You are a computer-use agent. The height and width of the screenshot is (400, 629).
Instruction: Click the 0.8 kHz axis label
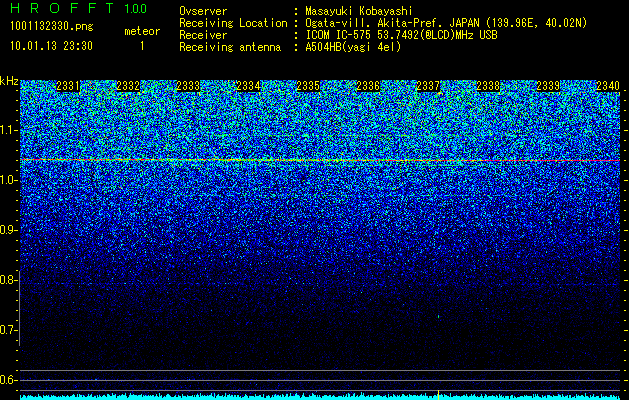(x=7, y=280)
